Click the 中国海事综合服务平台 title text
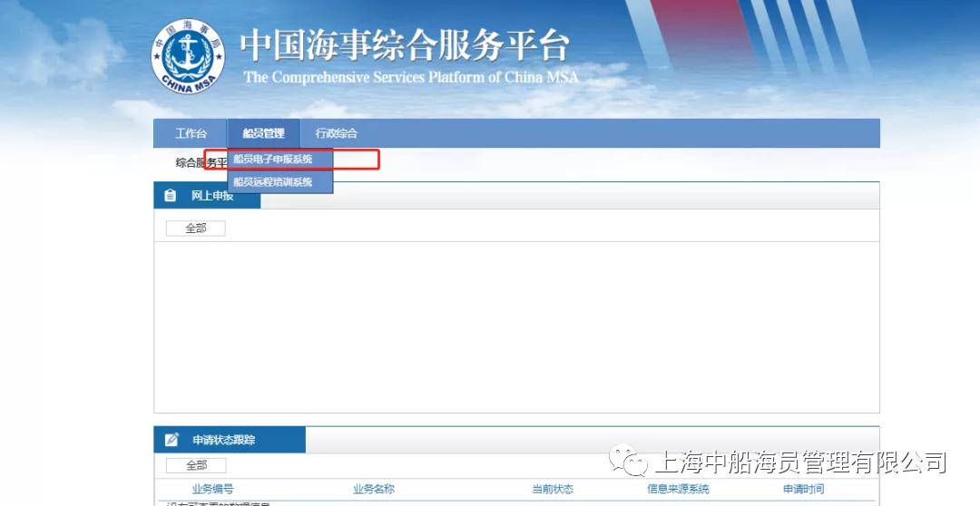The height and width of the screenshot is (506, 980). tap(405, 45)
